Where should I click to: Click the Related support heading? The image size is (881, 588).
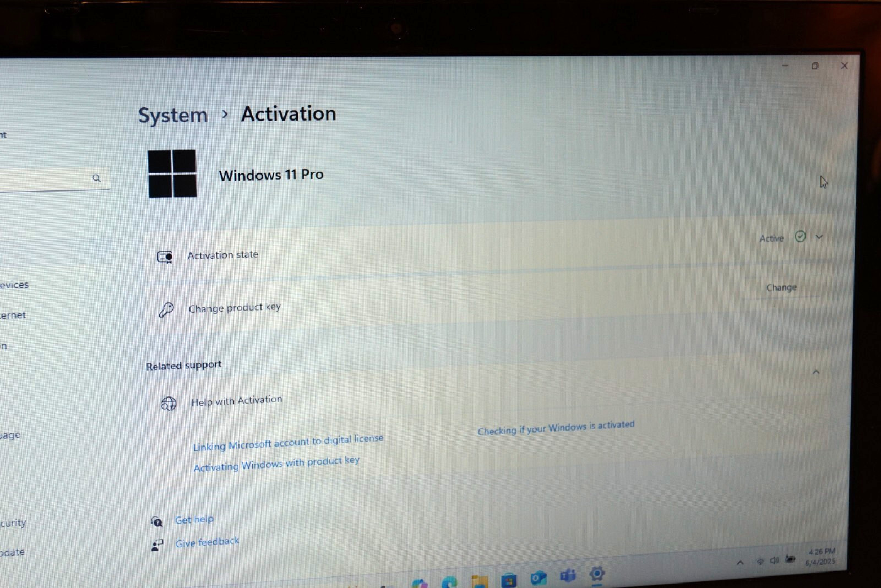coord(183,366)
